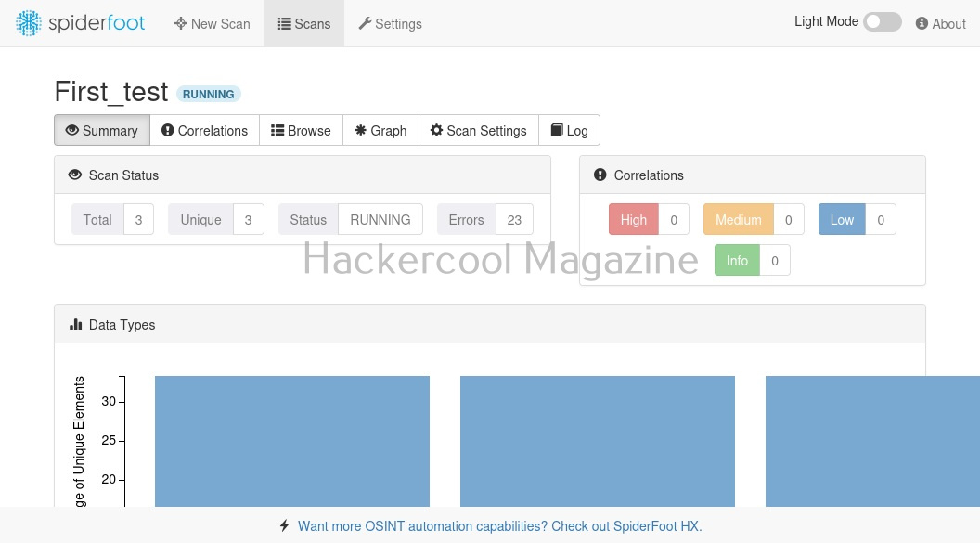
Task: Click the RUNNING status badge beside First_test
Action: coord(208,95)
